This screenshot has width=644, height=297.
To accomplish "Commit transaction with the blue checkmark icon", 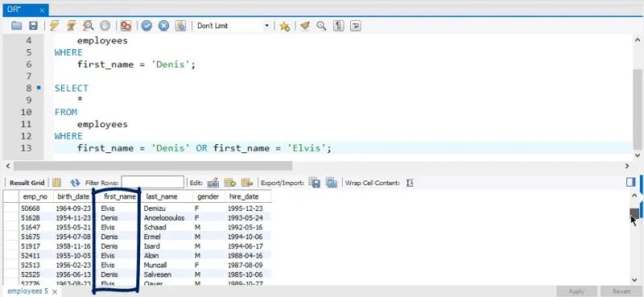I will (x=147, y=26).
